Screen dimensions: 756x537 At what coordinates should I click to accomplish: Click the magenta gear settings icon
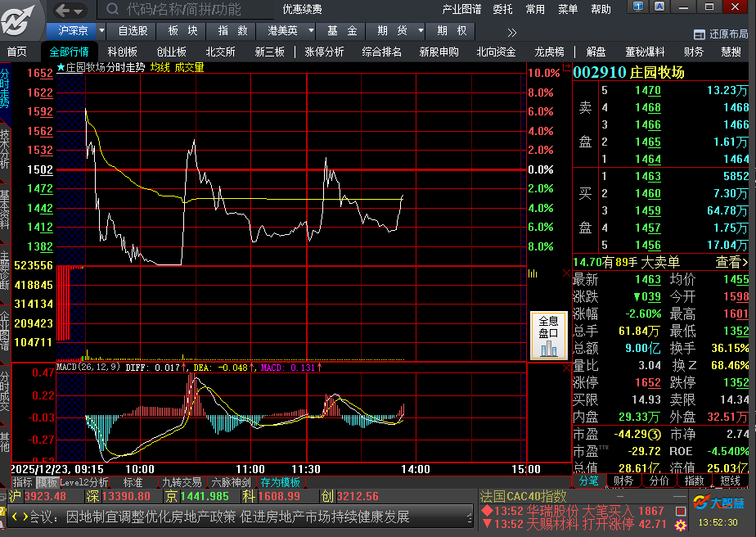(681, 525)
